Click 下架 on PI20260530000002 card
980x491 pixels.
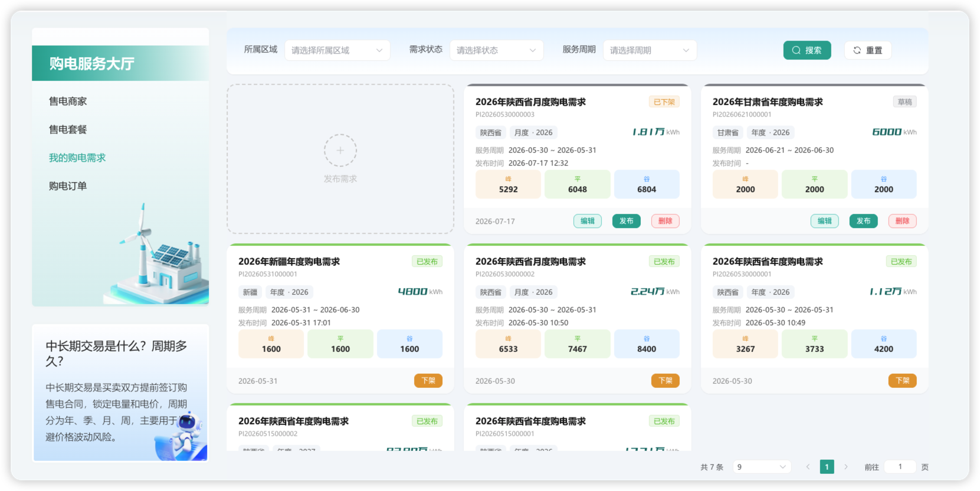click(666, 381)
